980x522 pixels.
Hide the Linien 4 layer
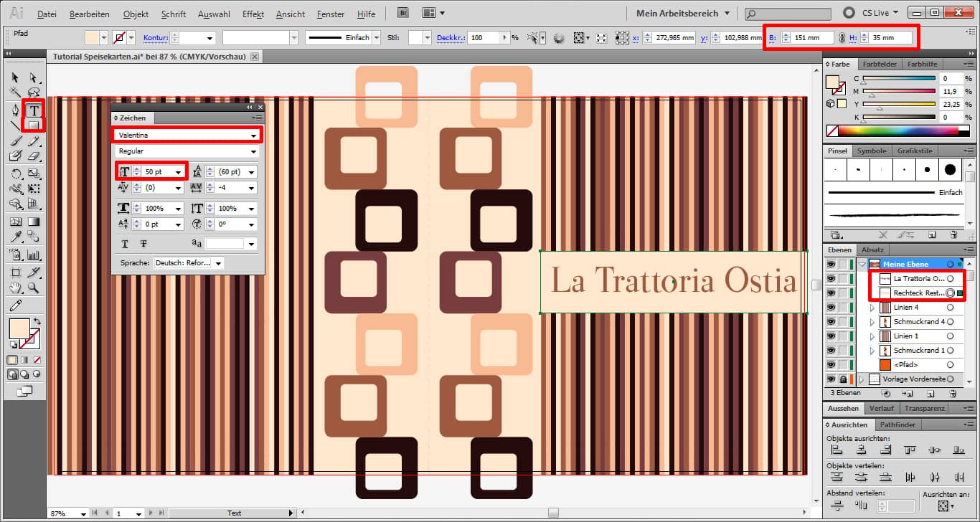831,308
